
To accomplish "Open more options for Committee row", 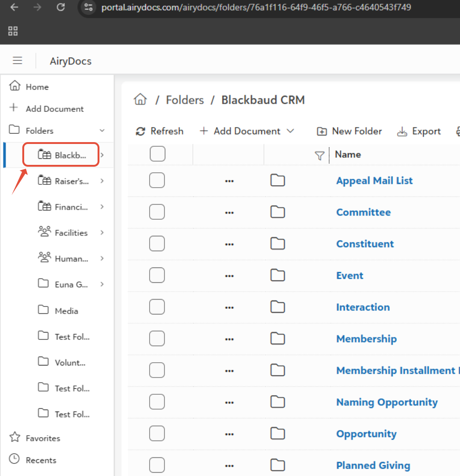I will [230, 213].
